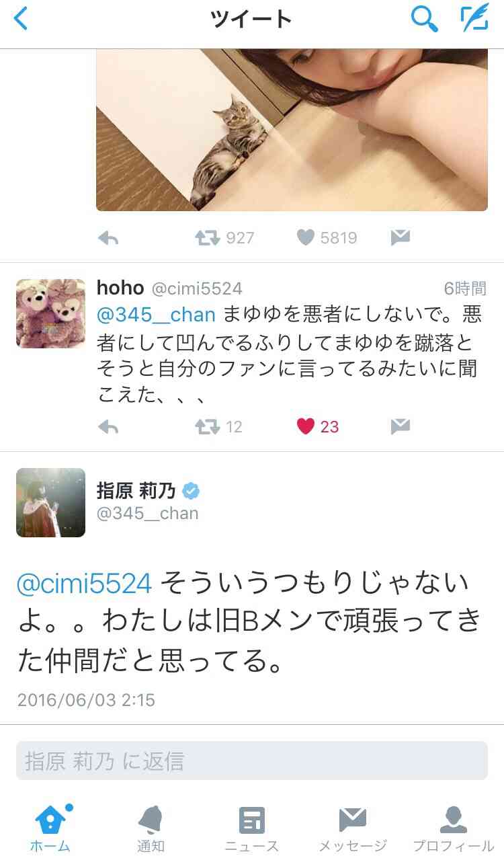504x856 pixels.
Task: Unlike hoho's tweet with 23 likes
Action: coord(306,427)
